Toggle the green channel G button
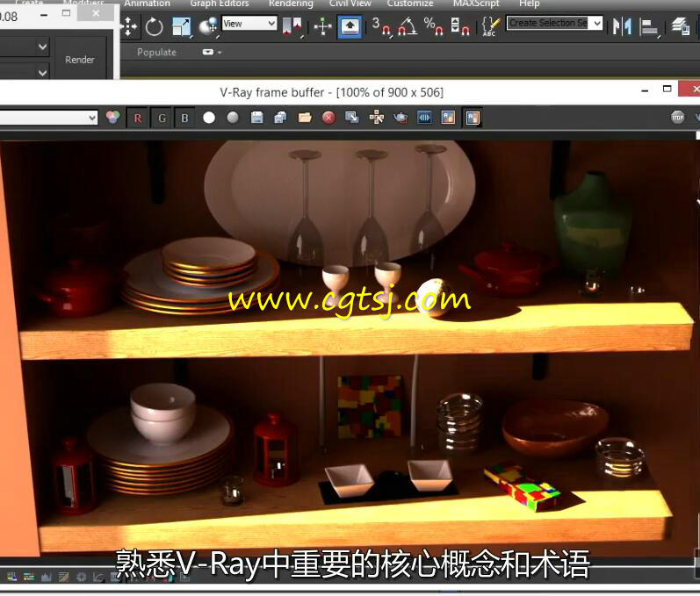This screenshot has height=596, width=700. coord(162,118)
